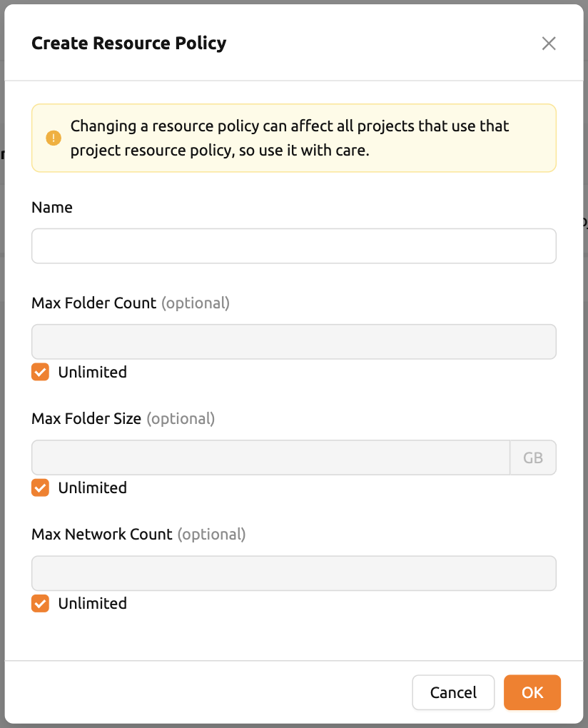Click the yellow warning exclamation icon

(x=54, y=138)
